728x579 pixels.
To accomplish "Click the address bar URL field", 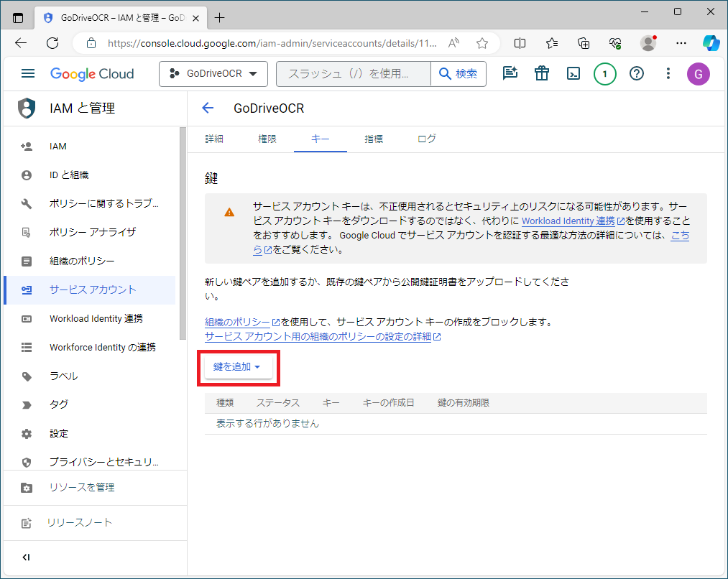I will [272, 44].
